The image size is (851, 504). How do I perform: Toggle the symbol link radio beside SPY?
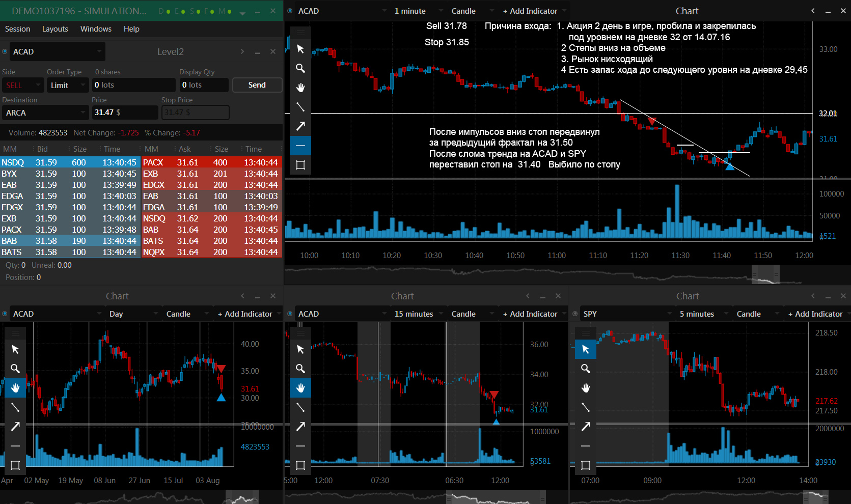click(x=575, y=314)
